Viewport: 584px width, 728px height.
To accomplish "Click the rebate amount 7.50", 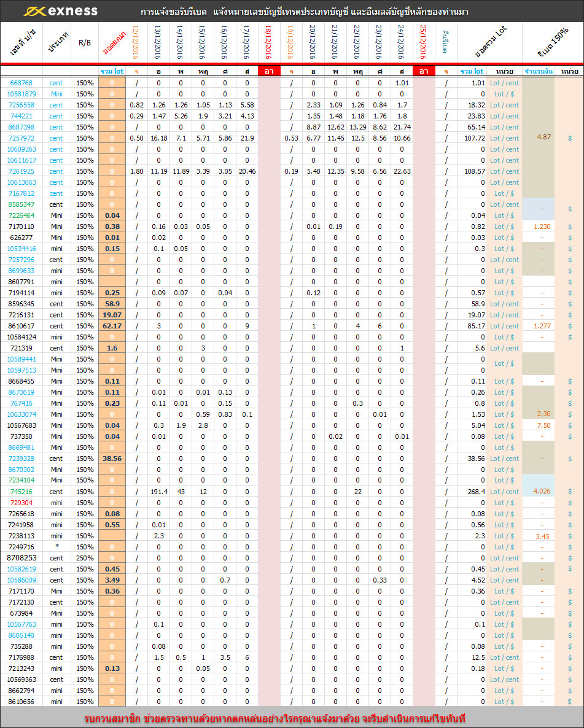I will click(543, 426).
